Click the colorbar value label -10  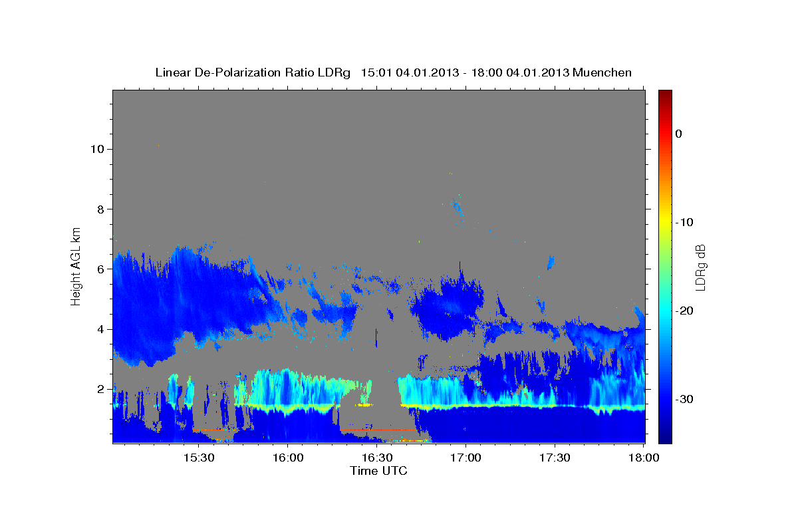coord(685,222)
